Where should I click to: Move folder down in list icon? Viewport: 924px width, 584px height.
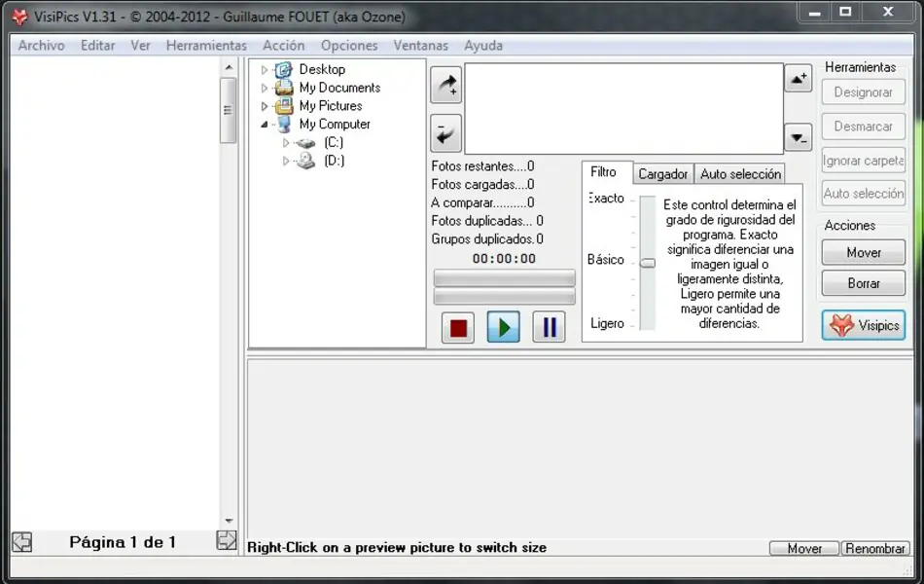(798, 138)
